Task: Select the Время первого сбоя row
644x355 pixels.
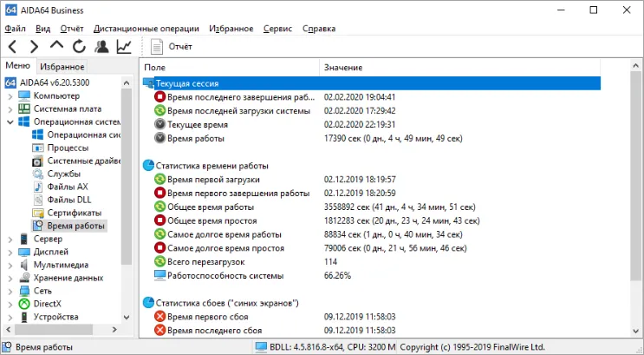Action: click(x=371, y=317)
